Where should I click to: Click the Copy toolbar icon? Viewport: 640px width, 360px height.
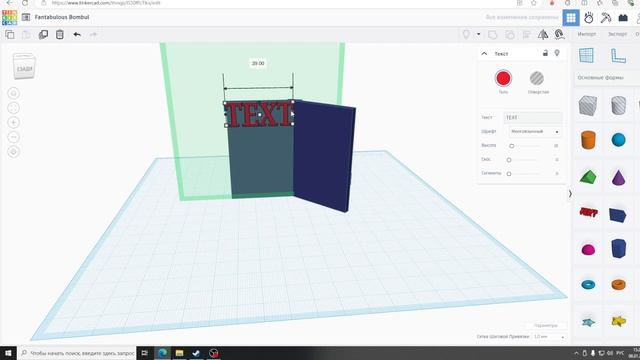coord(9,35)
